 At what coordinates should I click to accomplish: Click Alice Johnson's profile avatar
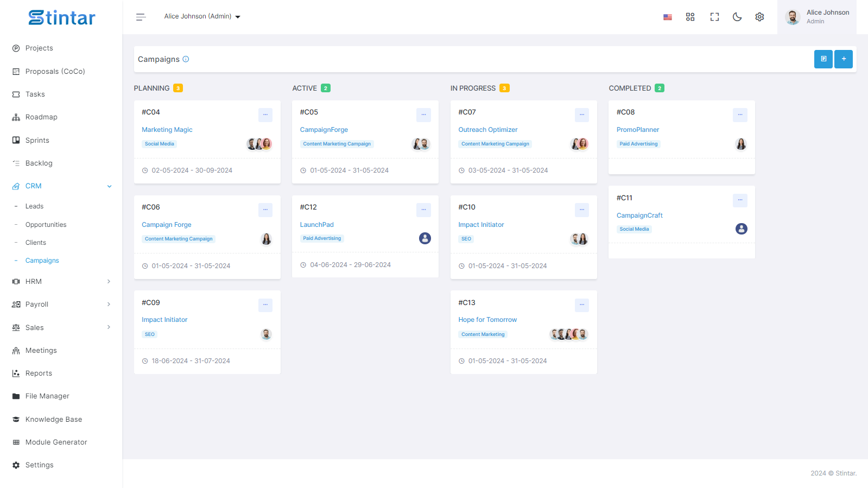pyautogui.click(x=793, y=17)
